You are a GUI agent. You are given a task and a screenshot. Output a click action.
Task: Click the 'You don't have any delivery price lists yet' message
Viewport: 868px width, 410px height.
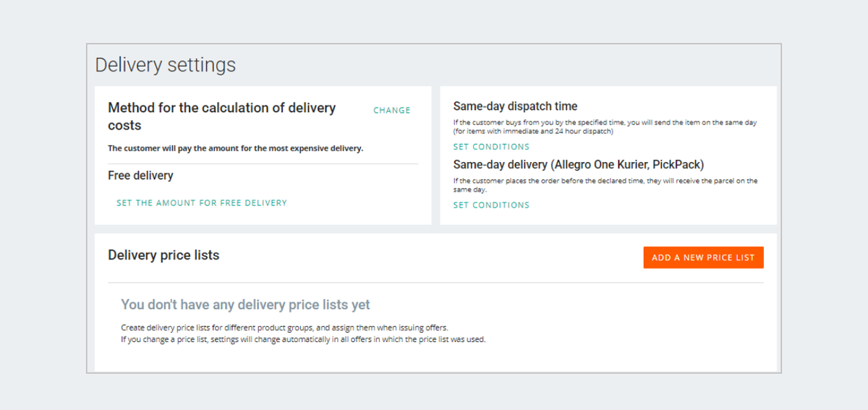click(245, 305)
